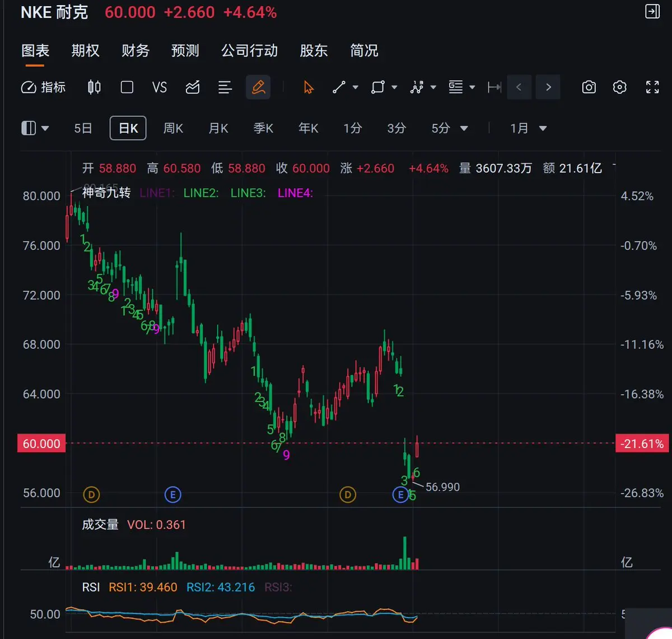Click the 量 3607.33万 volume readout
The image size is (672, 639).
[x=496, y=168]
